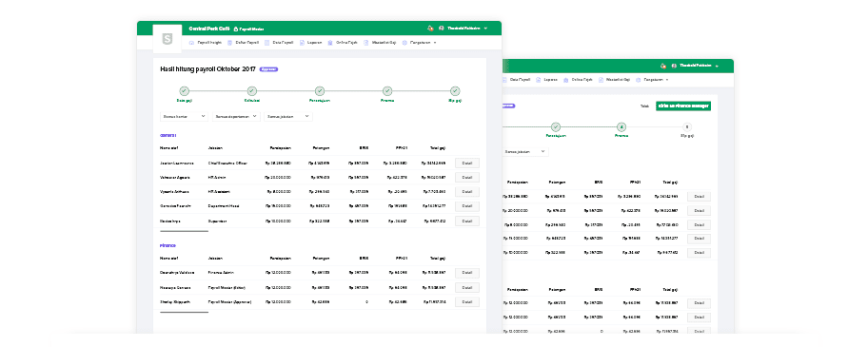
Task: Click Pendapatan column header in General table
Action: (281, 148)
